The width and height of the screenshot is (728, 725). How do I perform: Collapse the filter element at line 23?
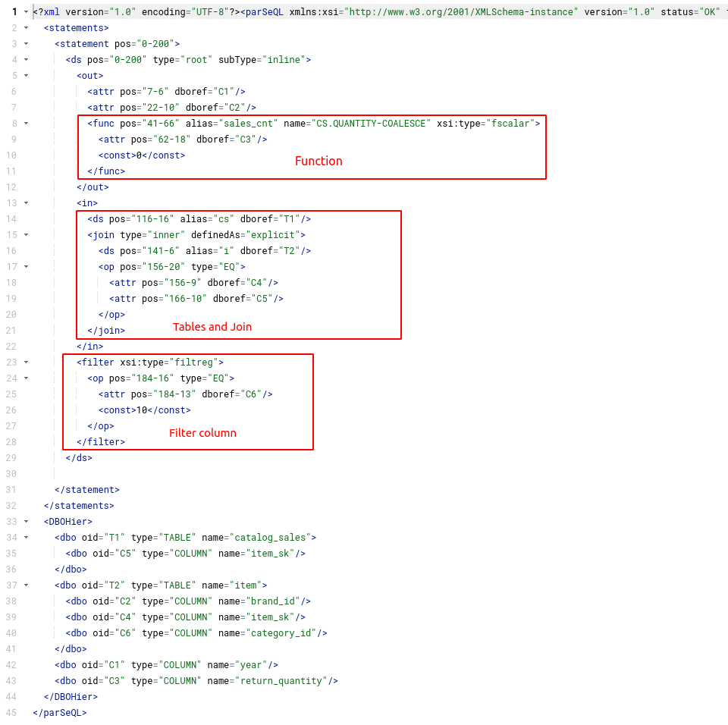(x=26, y=362)
